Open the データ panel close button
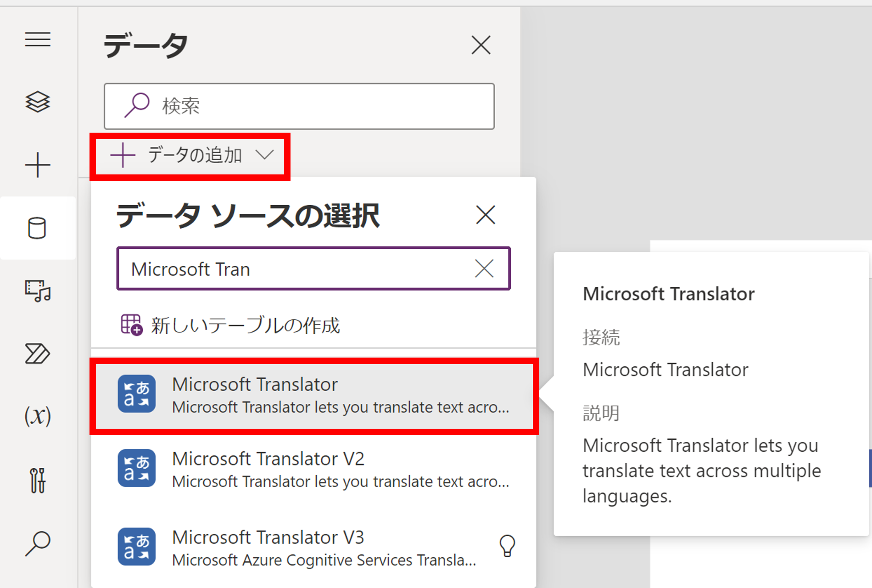Image resolution: width=872 pixels, height=588 pixels. pos(481,45)
